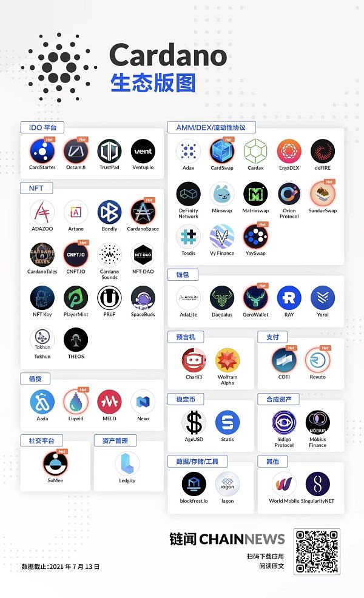Viewport: 364px width, 598px height.
Task: Select the Occam.fi logo
Action: pyautogui.click(x=76, y=152)
